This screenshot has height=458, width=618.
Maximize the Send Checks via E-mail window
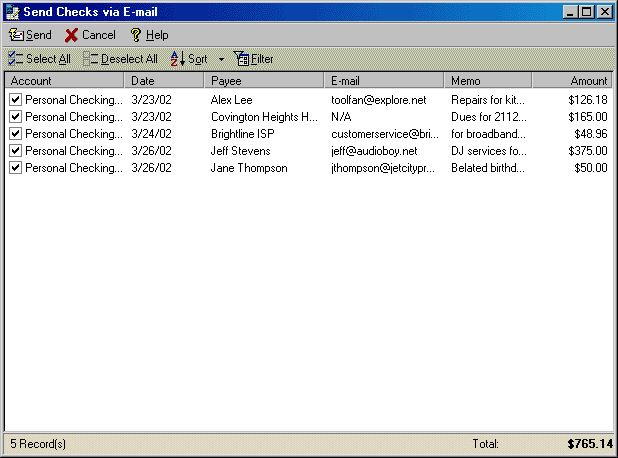click(586, 12)
